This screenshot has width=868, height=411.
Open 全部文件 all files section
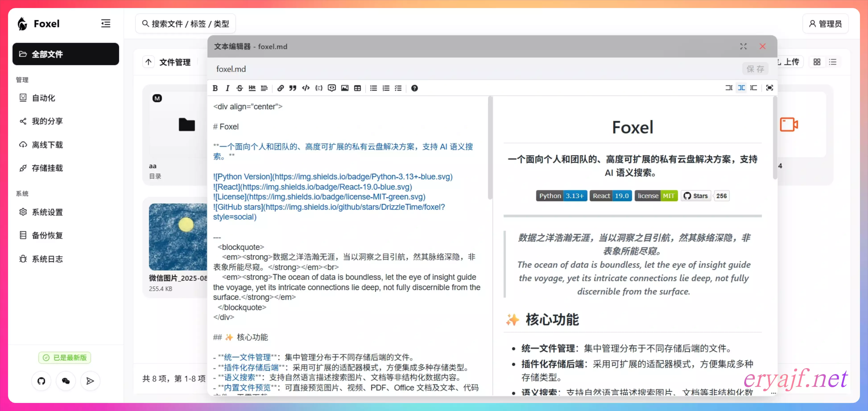(x=66, y=54)
